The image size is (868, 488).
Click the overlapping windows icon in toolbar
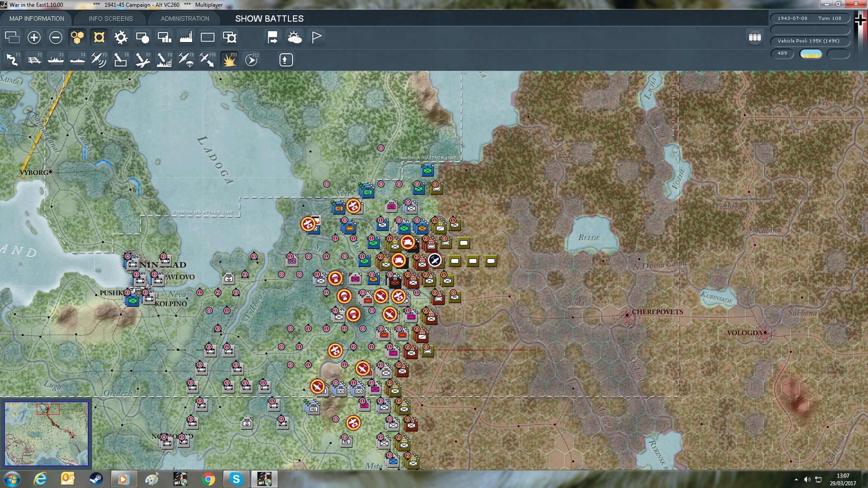[12, 37]
